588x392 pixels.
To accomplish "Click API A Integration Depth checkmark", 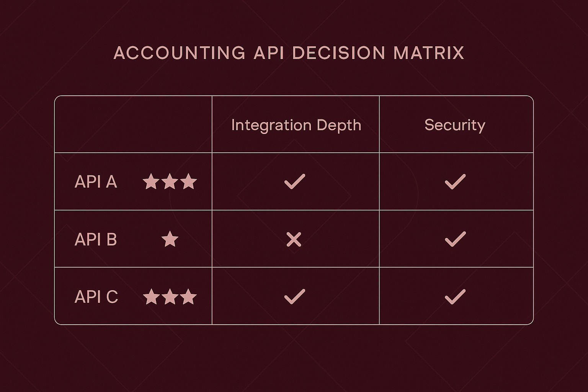I will click(x=295, y=181).
